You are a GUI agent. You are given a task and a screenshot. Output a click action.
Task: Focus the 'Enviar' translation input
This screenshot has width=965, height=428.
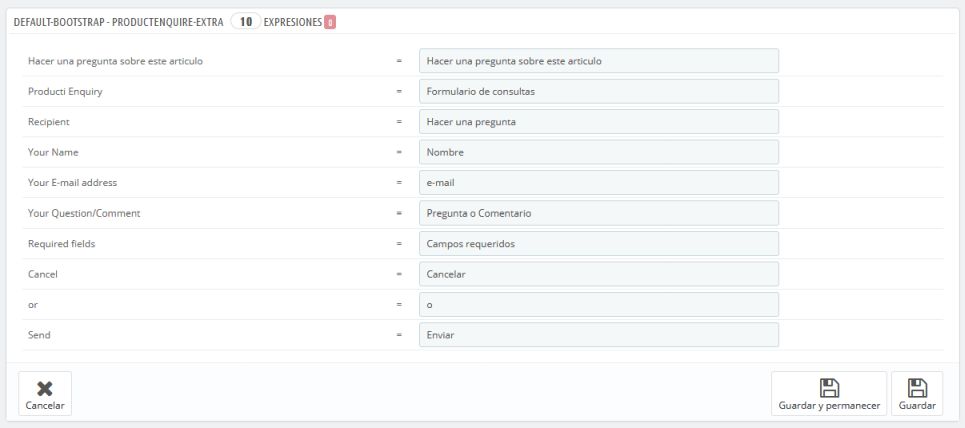[x=598, y=335]
